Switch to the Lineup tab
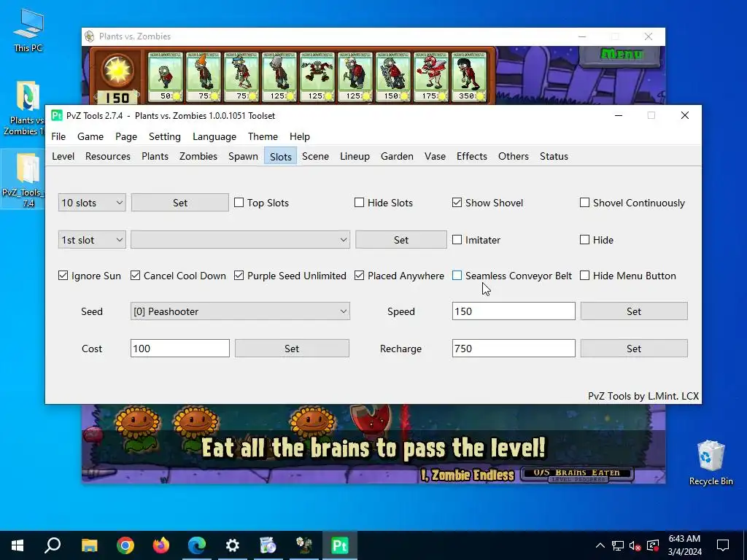747x560 pixels. pyautogui.click(x=355, y=156)
